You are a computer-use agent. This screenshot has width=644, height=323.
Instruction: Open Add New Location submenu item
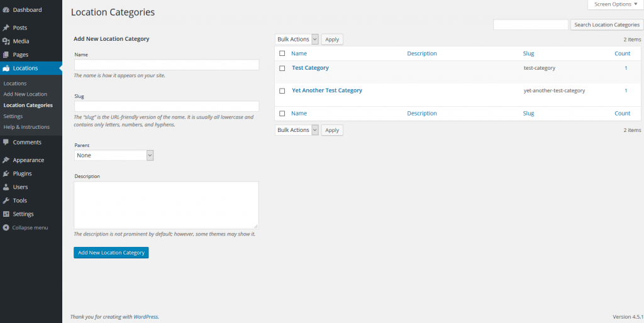[25, 94]
